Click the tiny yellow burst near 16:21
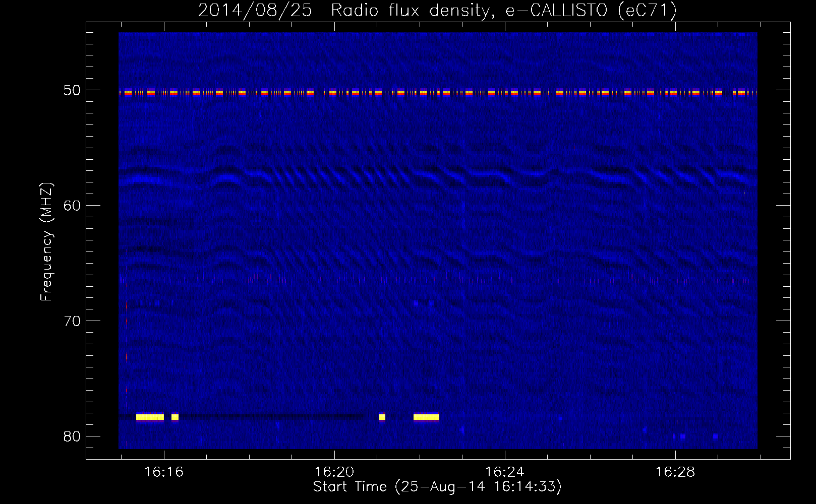816x504 pixels. point(382,417)
